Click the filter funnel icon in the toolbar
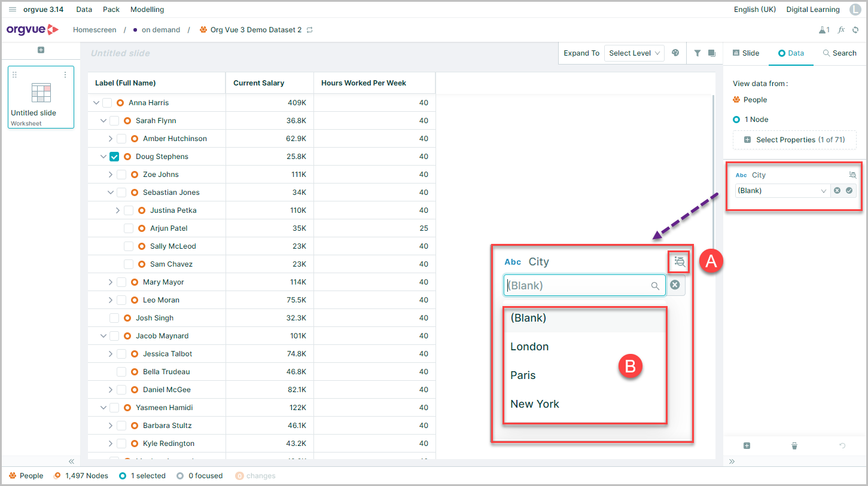This screenshot has width=868, height=486. pos(698,53)
